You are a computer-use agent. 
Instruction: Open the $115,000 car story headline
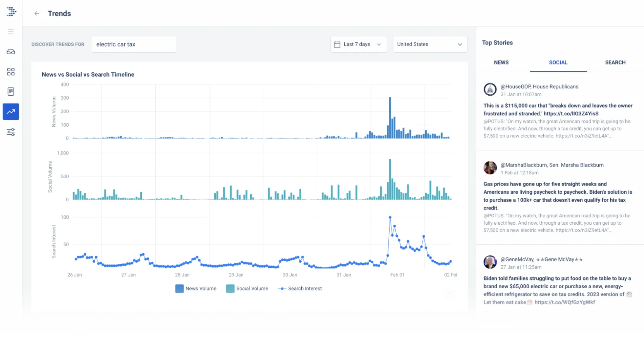click(x=558, y=110)
